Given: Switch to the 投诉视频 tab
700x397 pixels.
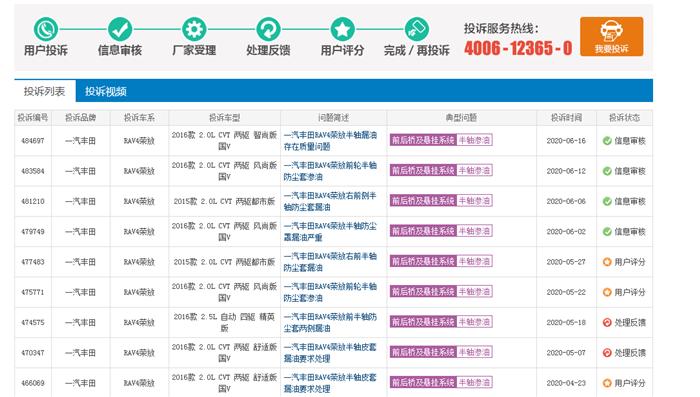Looking at the screenshot, I should tap(106, 92).
